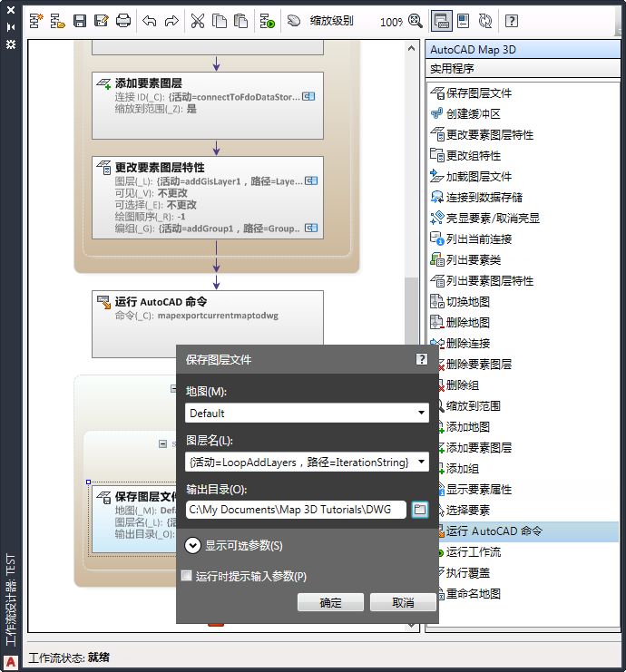The height and width of the screenshot is (672, 626).
Task: Click the 取消 button
Action: (x=403, y=602)
